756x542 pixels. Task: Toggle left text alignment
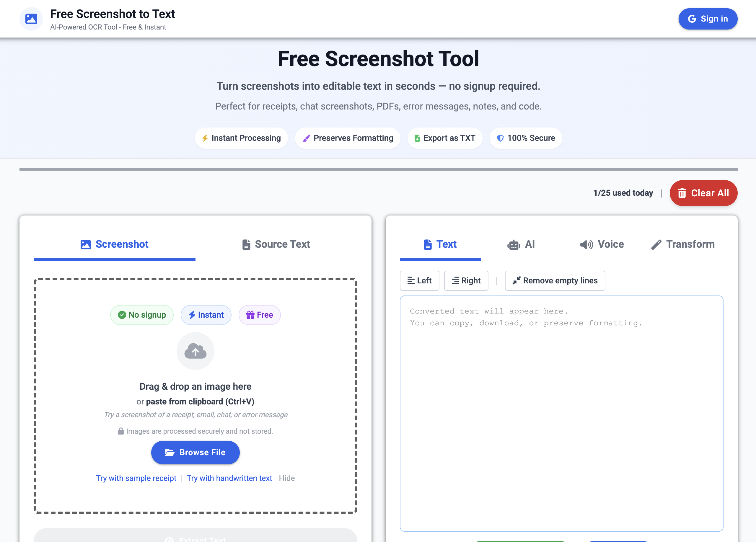419,280
